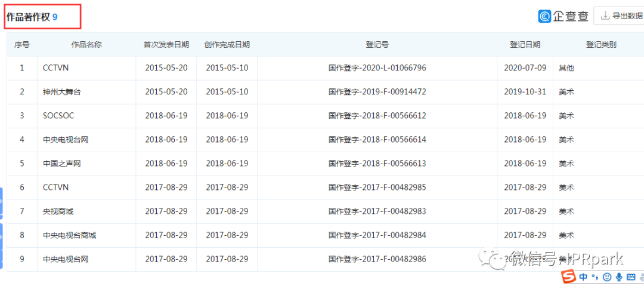This screenshot has height=289, width=644.
Task: Click registration number 国作登字-2017-F-00482983
Action: (x=377, y=211)
